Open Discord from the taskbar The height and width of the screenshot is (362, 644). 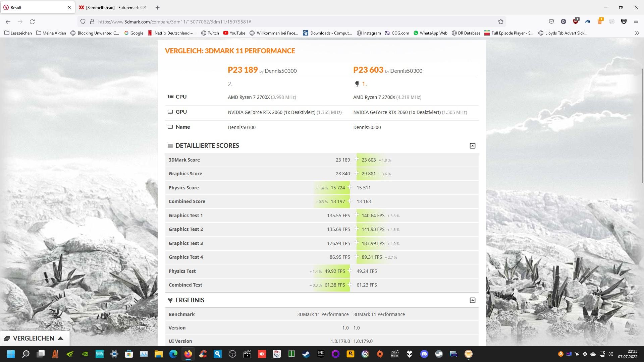point(424,354)
